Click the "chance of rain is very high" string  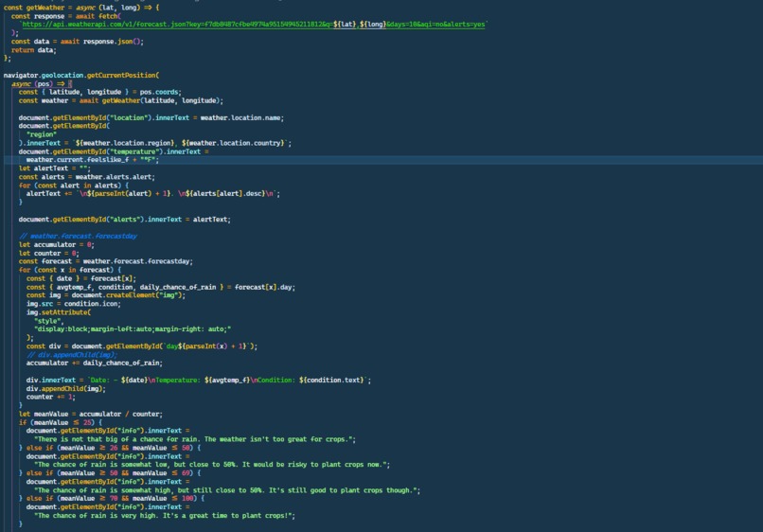[x=165, y=516]
